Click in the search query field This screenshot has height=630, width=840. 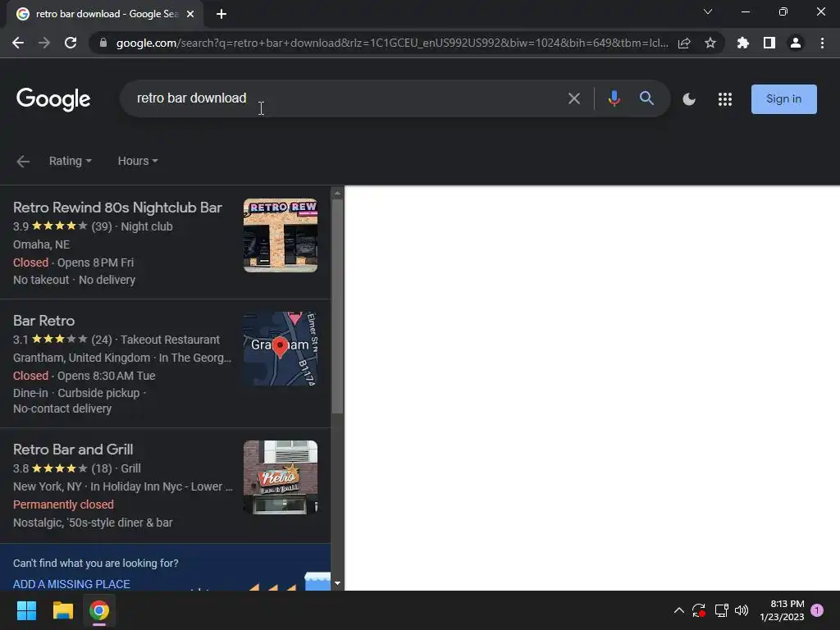click(x=343, y=98)
